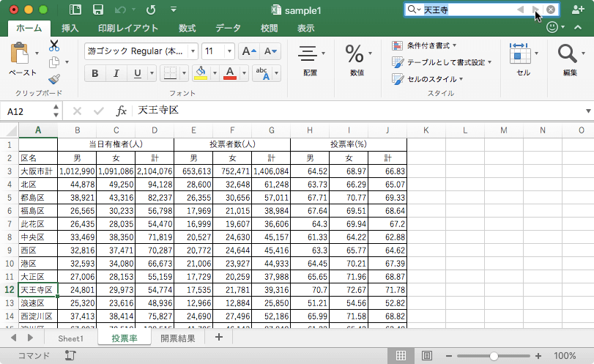
Task: Toggle Italic formatting
Action: 116,73
